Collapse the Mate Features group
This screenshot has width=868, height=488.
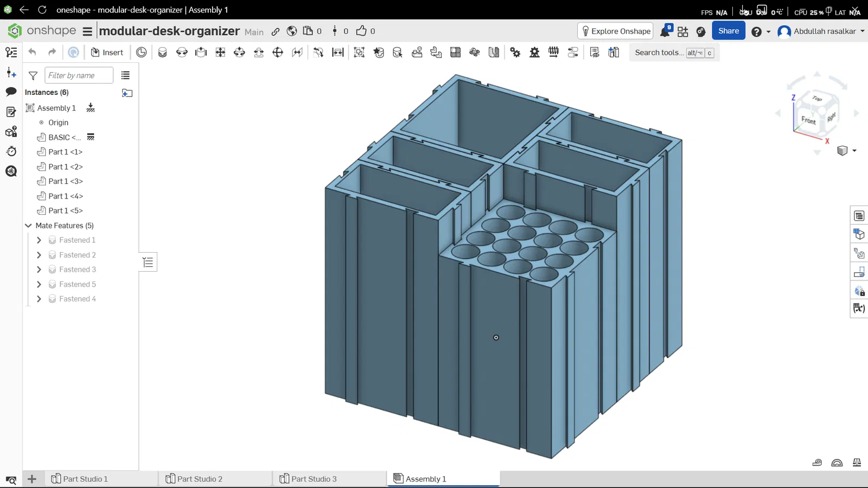(29, 226)
